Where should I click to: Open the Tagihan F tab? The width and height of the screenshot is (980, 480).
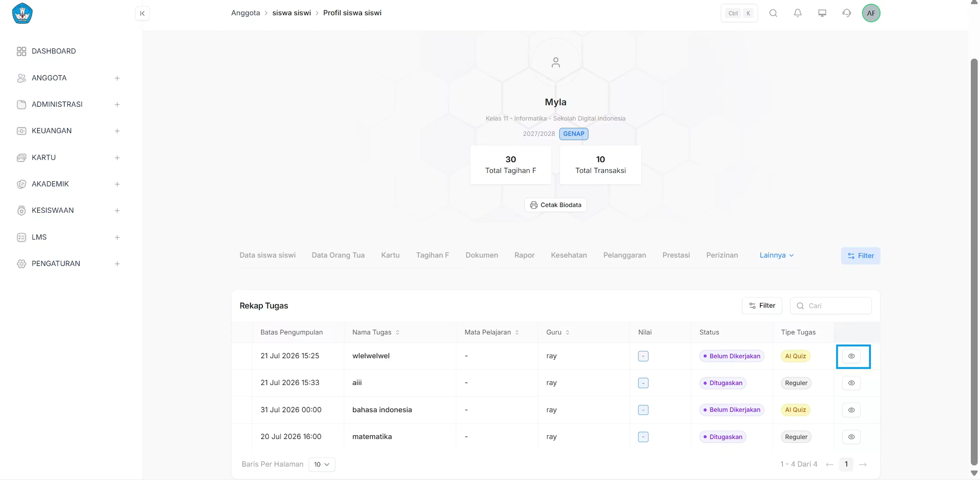coord(432,255)
